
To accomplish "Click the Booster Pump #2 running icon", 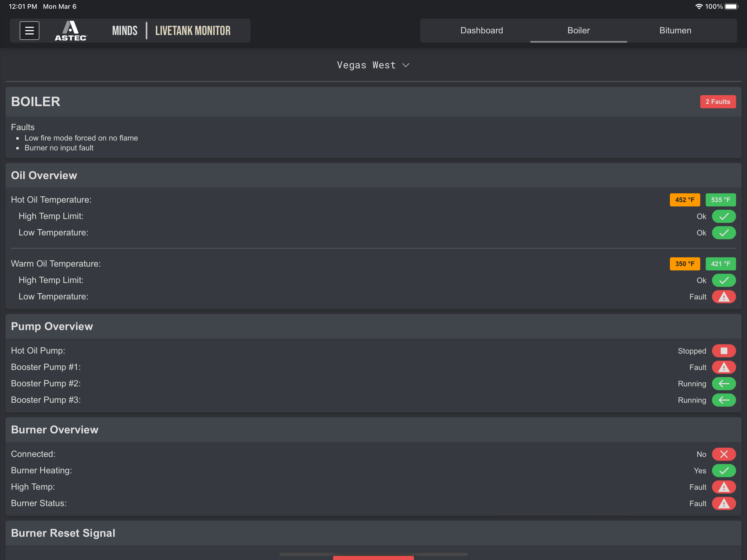I will [724, 384].
